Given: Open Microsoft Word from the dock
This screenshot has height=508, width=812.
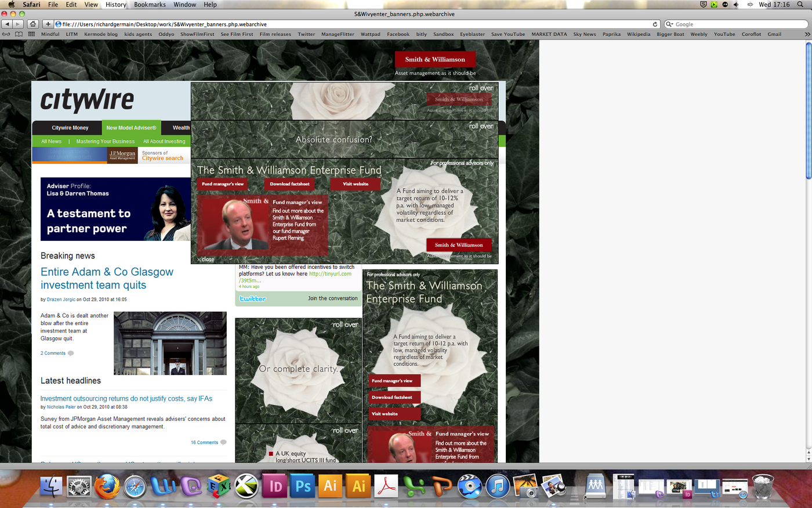Looking at the screenshot, I should click(163, 486).
